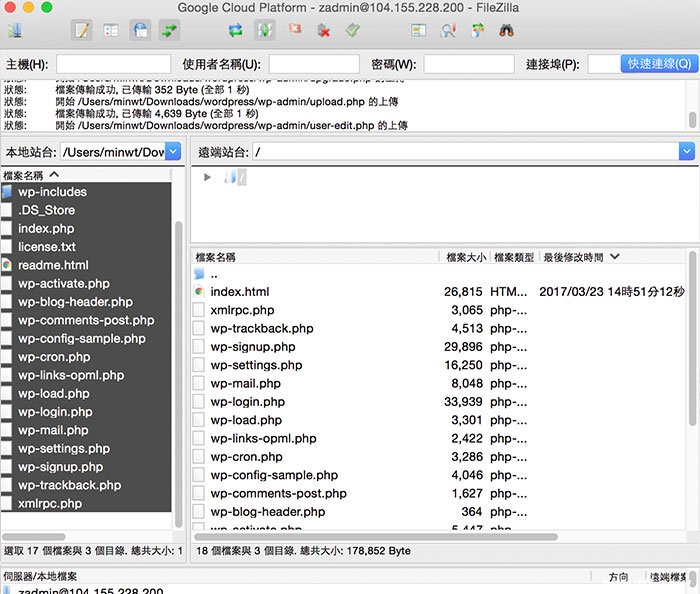This screenshot has height=594, width=700.
Task: Sort local list by 檔案名稱 column header
Action: (x=86, y=175)
